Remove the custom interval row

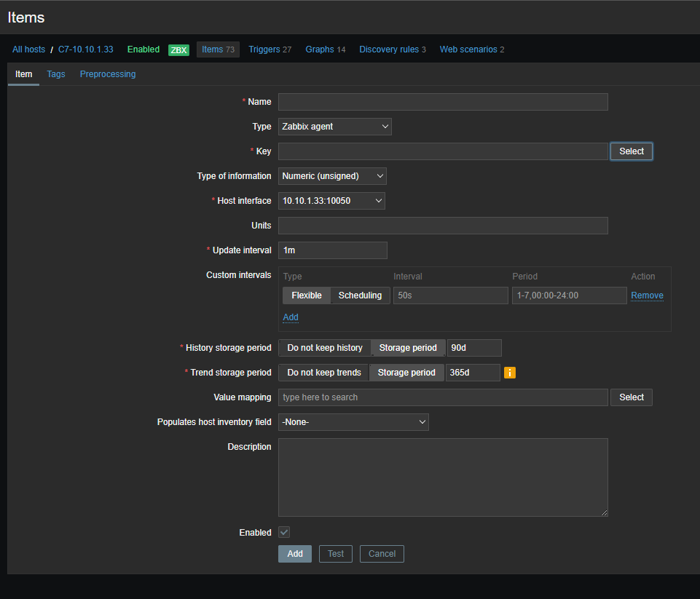point(647,295)
